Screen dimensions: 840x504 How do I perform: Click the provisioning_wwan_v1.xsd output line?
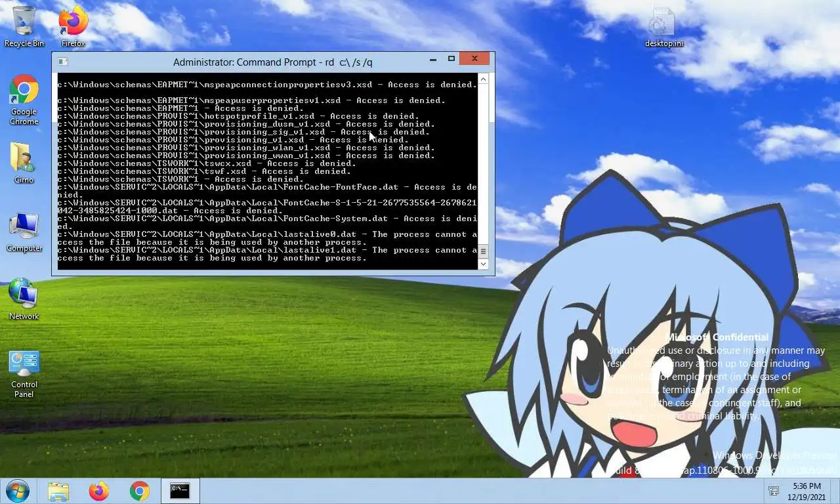point(246,156)
